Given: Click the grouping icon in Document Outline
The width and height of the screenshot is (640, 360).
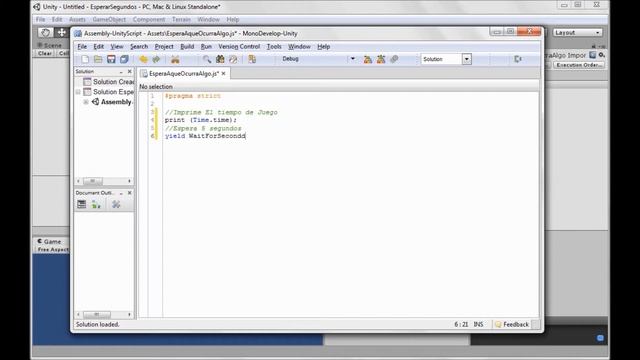Looking at the screenshot, I should coord(96,204).
